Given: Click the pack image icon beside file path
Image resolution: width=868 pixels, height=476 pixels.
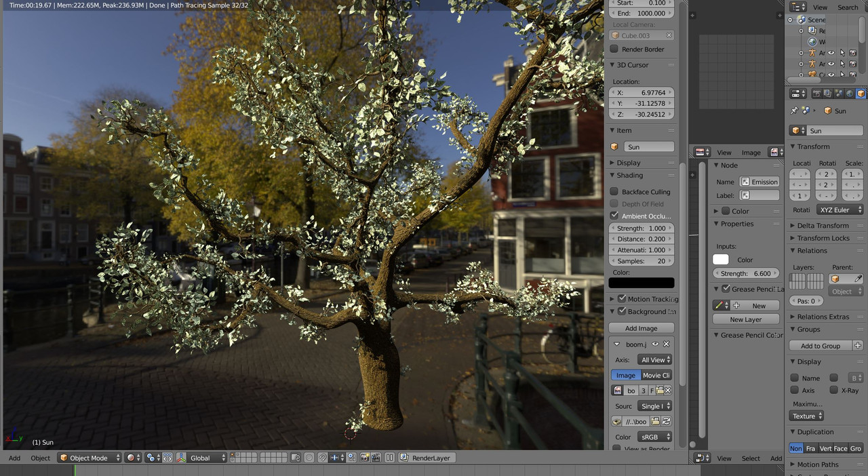Looking at the screenshot, I should 617,421.
